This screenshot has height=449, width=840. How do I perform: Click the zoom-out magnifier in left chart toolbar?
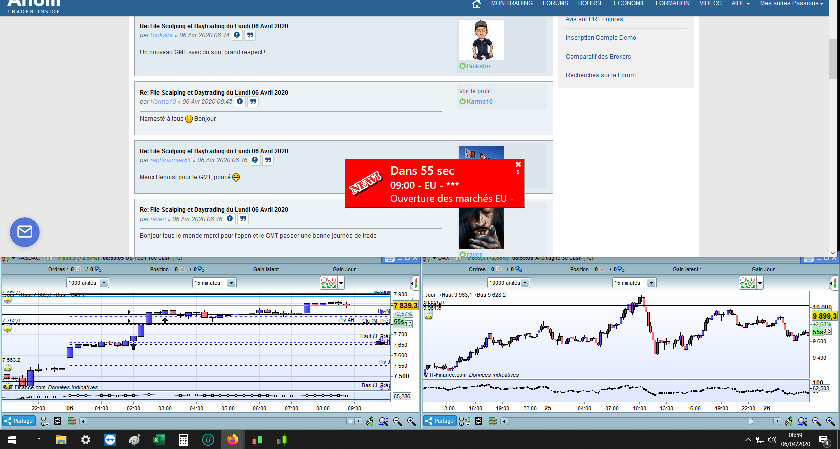click(x=397, y=422)
